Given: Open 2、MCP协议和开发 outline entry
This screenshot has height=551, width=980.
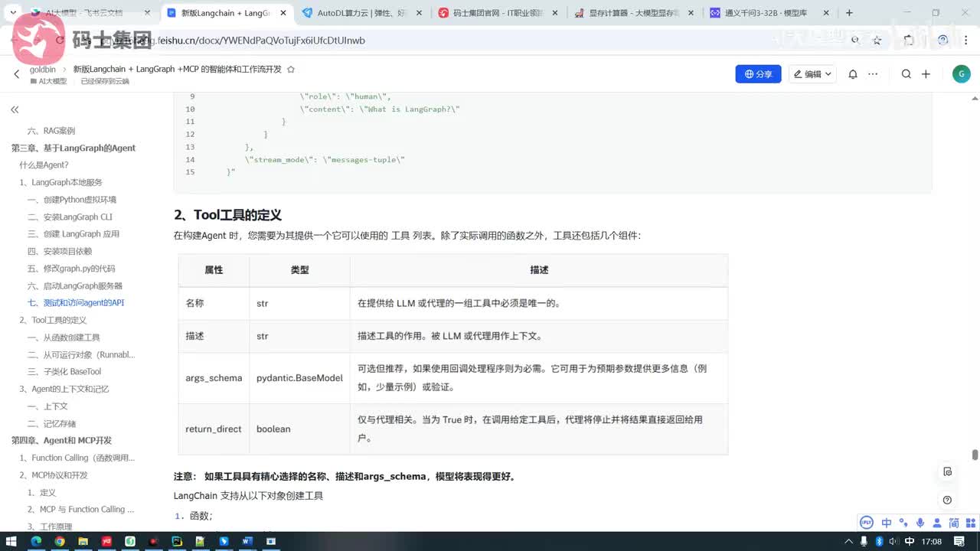Looking at the screenshot, I should pos(54,475).
